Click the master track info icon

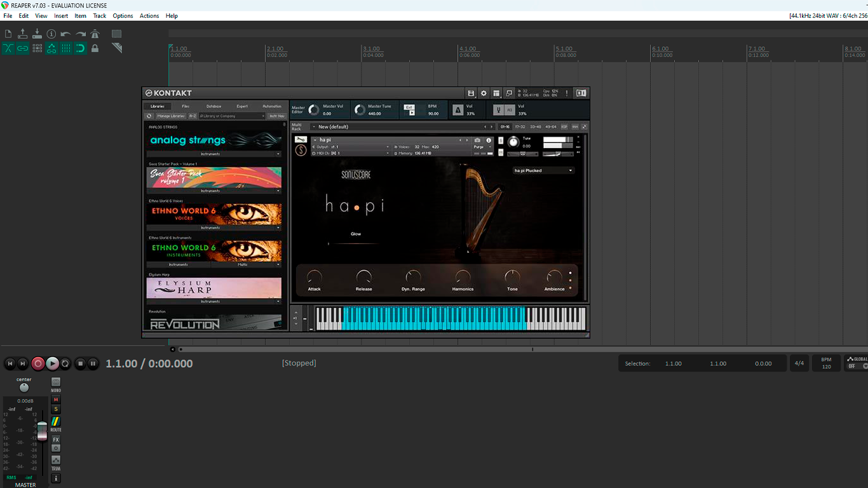(56, 478)
